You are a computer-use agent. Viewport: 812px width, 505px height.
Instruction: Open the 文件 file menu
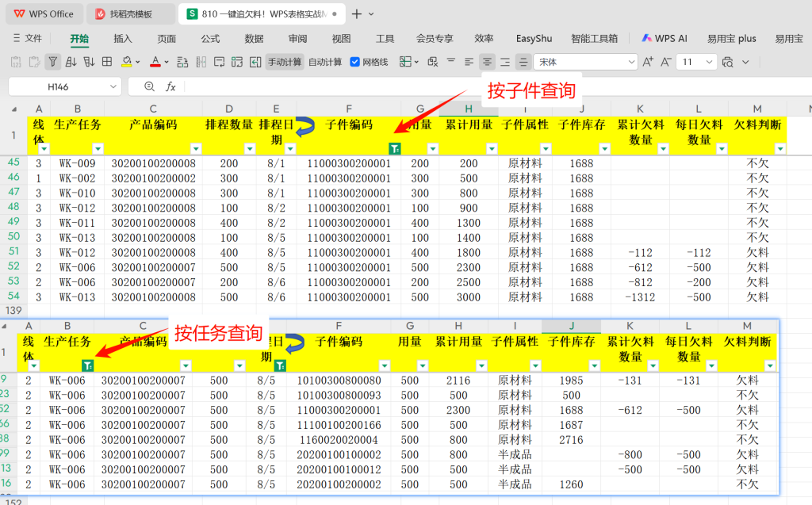click(x=28, y=38)
